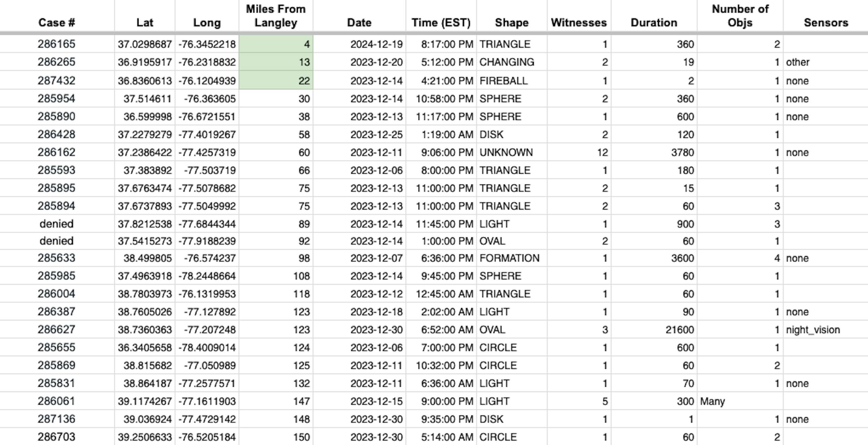Click the 'other' sensor cell
Viewport: 868px width, 445px height.
798,62
